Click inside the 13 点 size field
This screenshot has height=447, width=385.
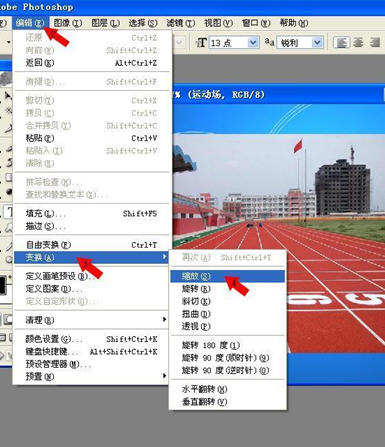[229, 43]
